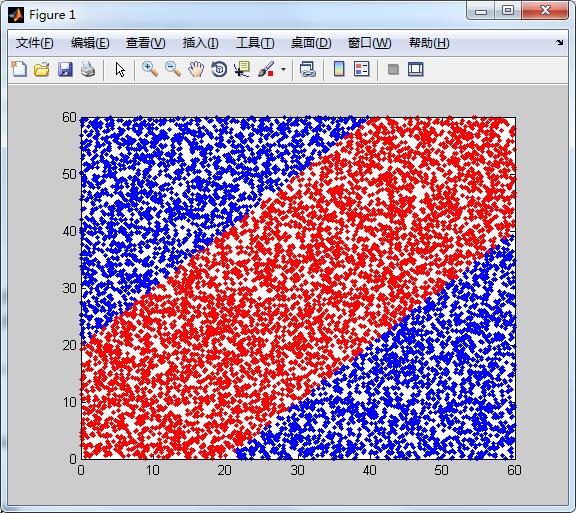Maximize the Figure 1 window
The image size is (576, 513).
508,11
